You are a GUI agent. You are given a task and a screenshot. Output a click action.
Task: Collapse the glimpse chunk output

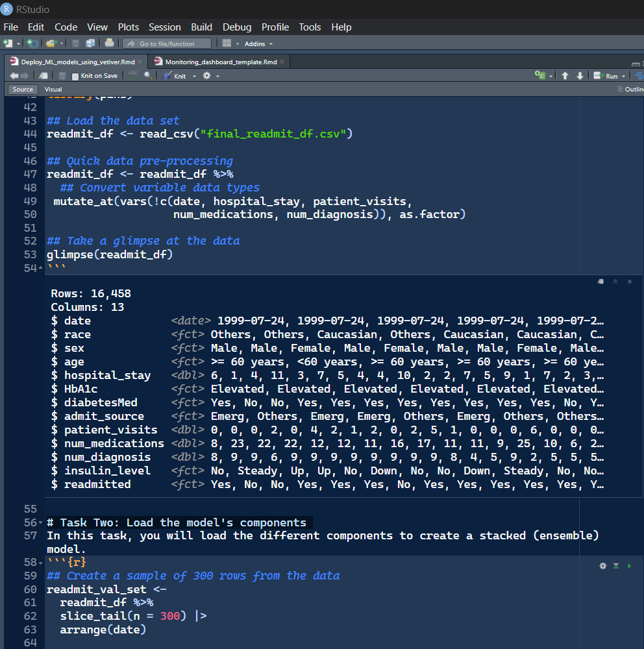click(x=615, y=282)
